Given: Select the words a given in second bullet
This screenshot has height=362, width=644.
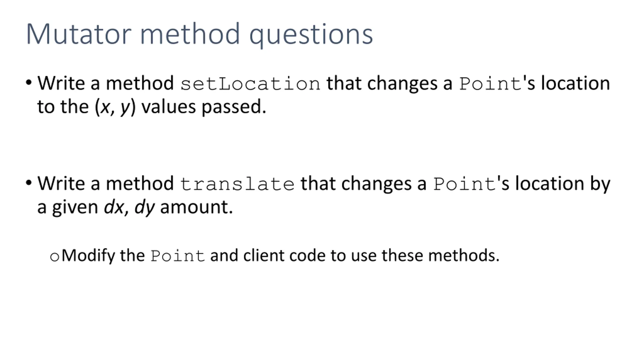Looking at the screenshot, I should click(x=67, y=208).
